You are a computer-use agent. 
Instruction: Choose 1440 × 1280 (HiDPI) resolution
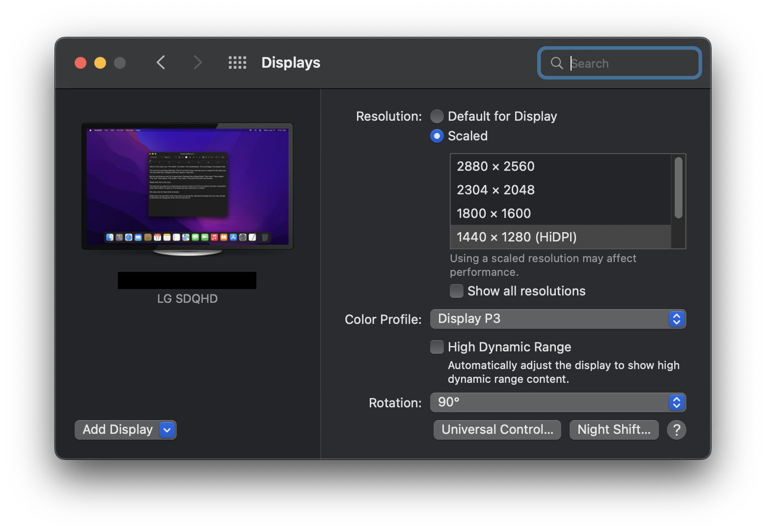pyautogui.click(x=561, y=237)
